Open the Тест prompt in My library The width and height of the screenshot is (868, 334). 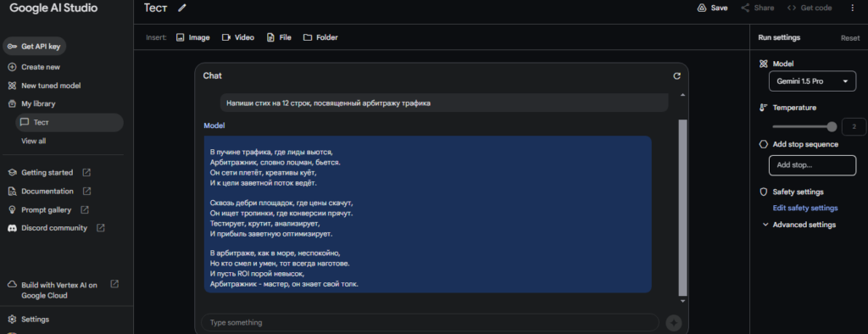[x=70, y=122]
